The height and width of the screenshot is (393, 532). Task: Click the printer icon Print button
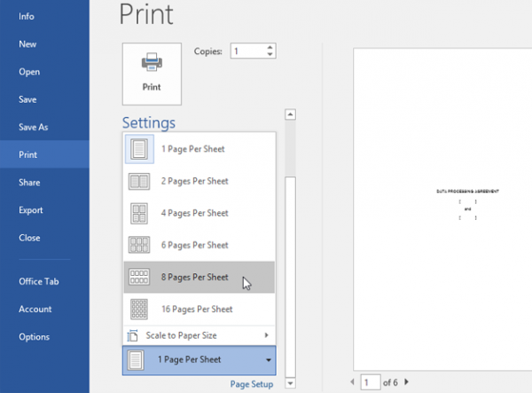[x=152, y=74]
